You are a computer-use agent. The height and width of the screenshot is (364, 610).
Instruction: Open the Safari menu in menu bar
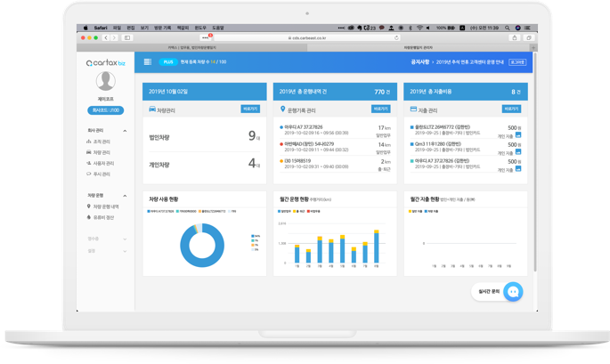click(x=101, y=28)
